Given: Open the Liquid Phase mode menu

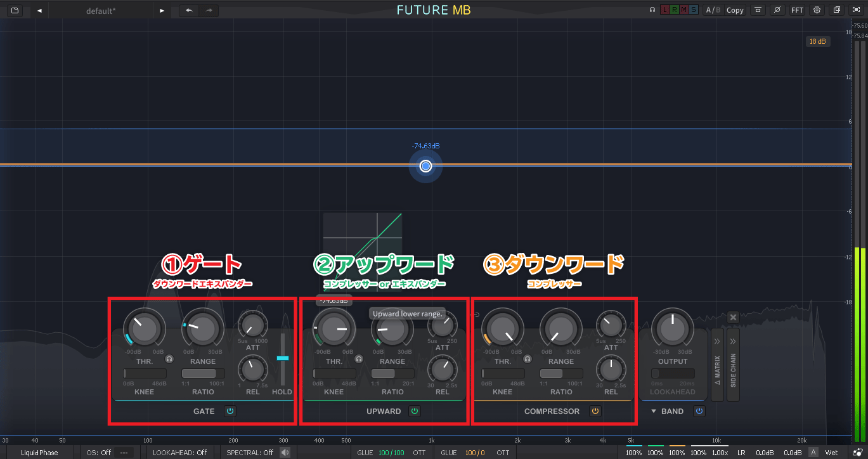Looking at the screenshot, I should coord(39,453).
